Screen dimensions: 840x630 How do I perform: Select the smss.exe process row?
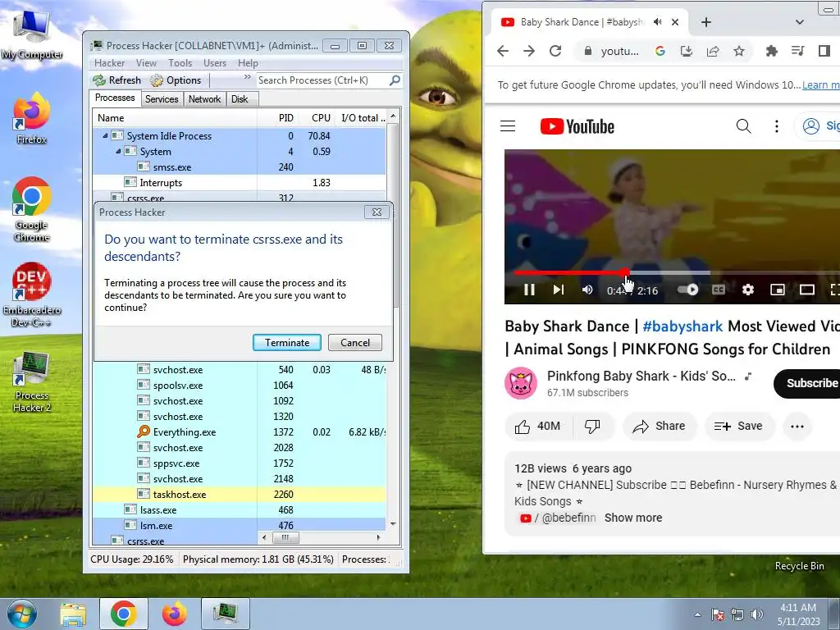(239, 167)
